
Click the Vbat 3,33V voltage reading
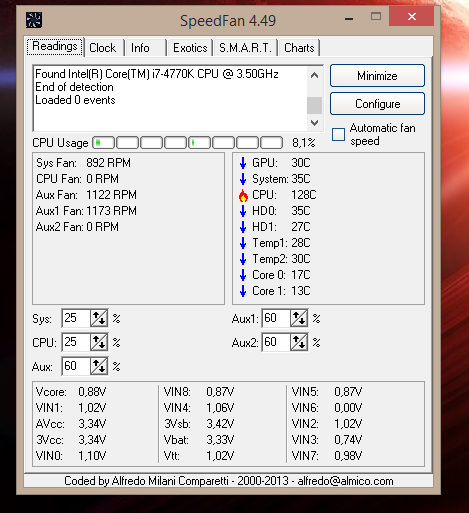[199, 440]
